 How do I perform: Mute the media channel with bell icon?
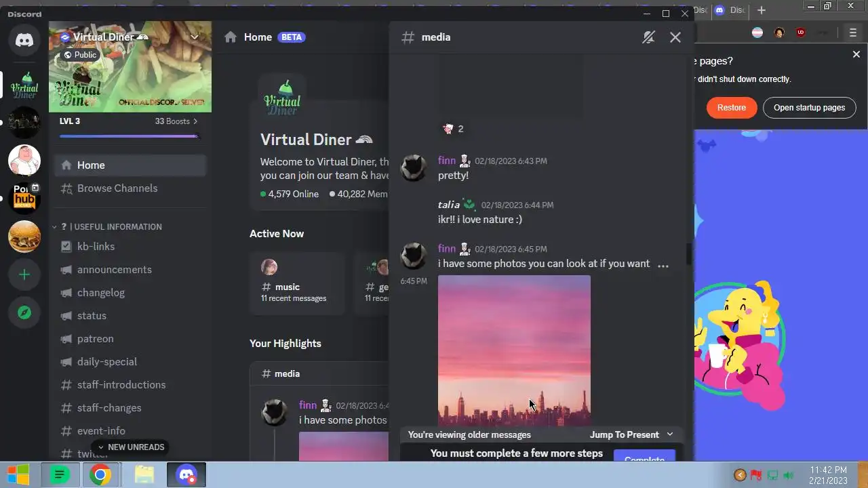coord(648,37)
